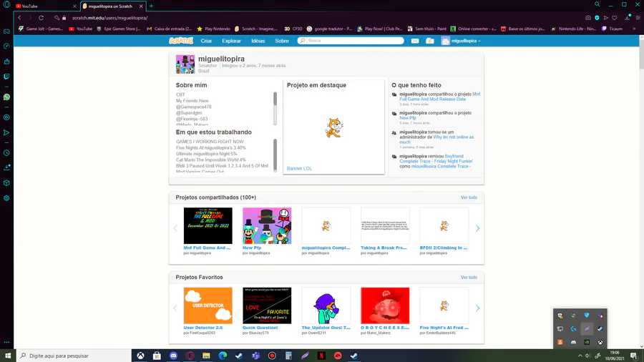
Task: Open sidebar Settings gear icon
Action: (6, 198)
